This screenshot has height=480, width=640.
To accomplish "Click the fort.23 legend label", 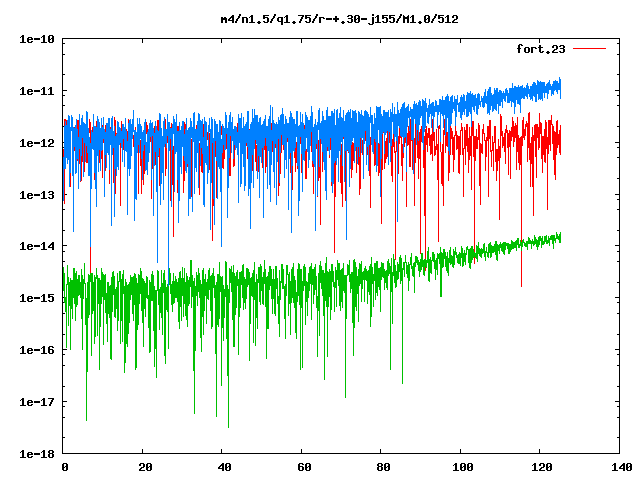I will 541,49.
